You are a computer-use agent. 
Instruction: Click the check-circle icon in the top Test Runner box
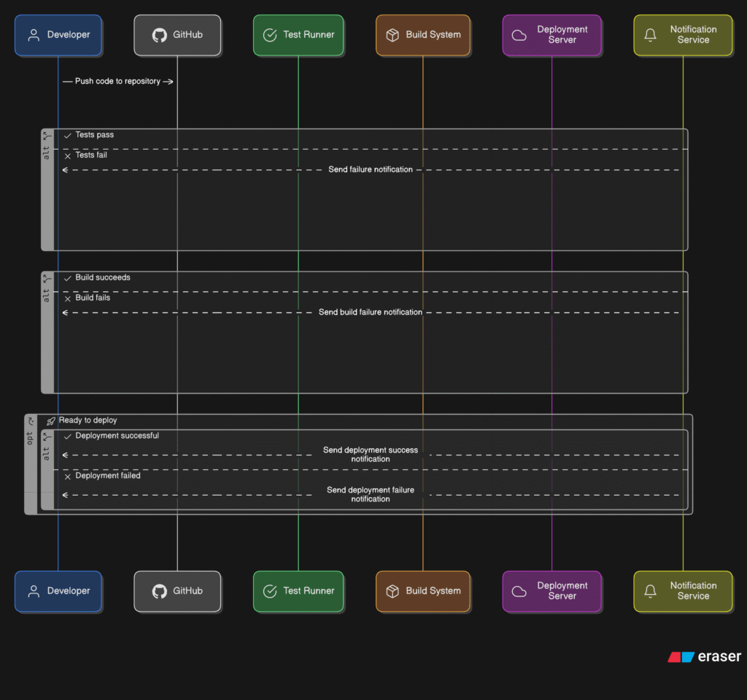tap(270, 35)
